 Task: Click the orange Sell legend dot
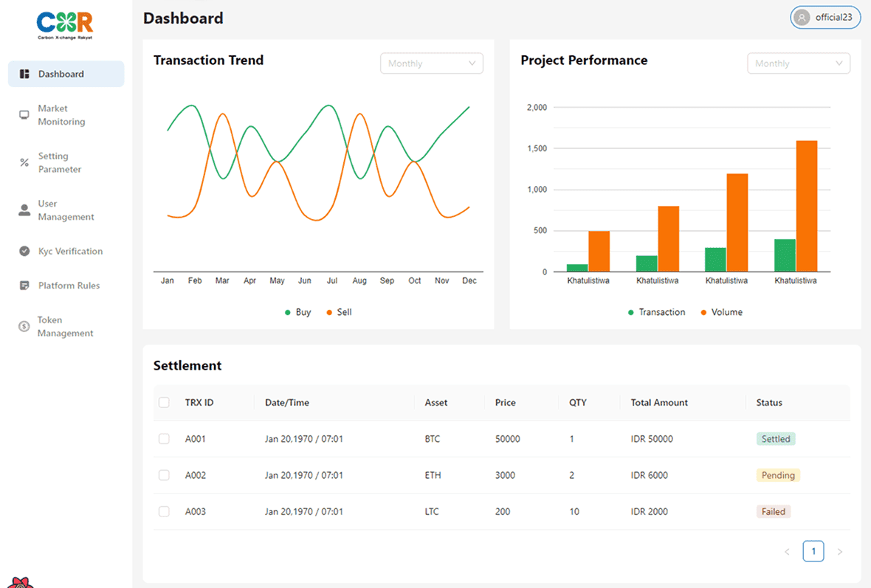pos(329,313)
